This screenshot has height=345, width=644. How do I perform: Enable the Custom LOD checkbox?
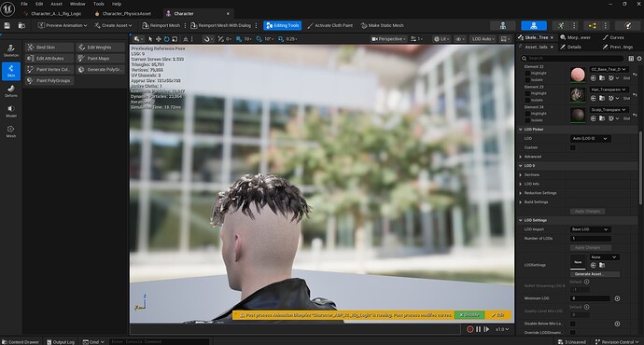pyautogui.click(x=572, y=147)
